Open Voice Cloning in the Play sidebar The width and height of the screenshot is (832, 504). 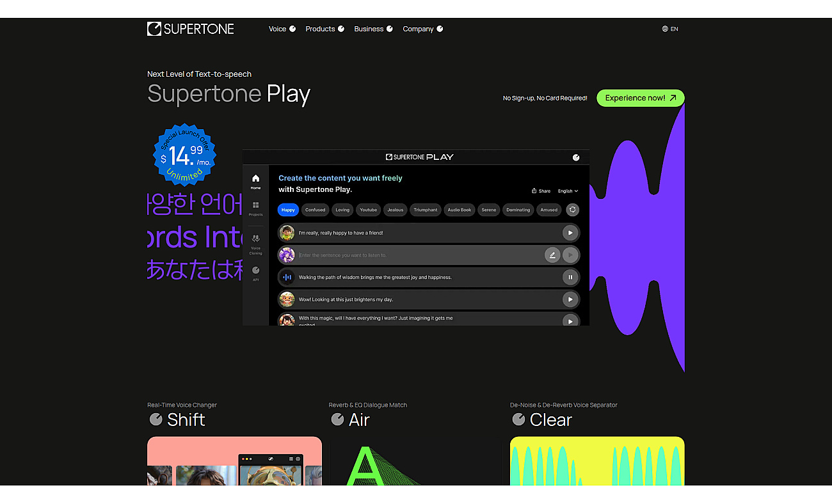(255, 245)
